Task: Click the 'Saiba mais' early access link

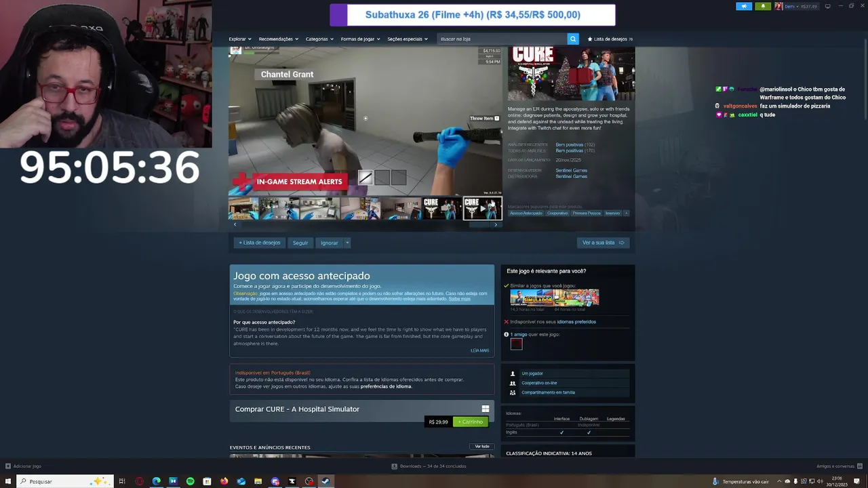Action: (x=459, y=299)
